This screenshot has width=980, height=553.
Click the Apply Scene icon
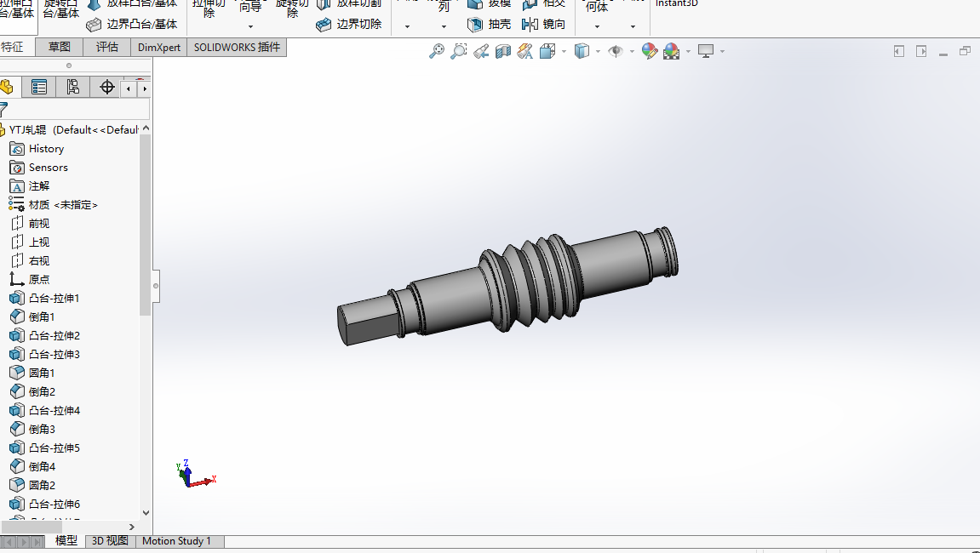pyautogui.click(x=672, y=51)
